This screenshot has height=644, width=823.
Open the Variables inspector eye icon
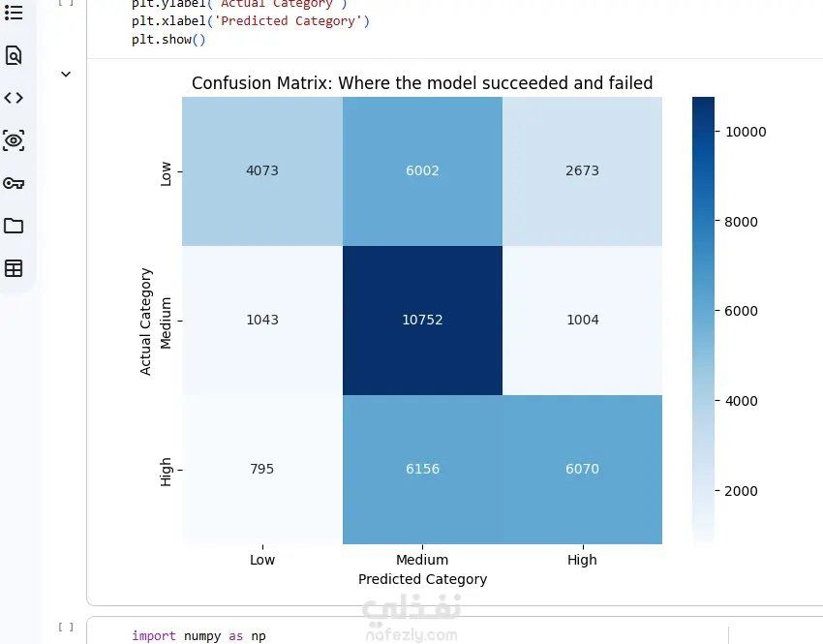click(x=14, y=140)
